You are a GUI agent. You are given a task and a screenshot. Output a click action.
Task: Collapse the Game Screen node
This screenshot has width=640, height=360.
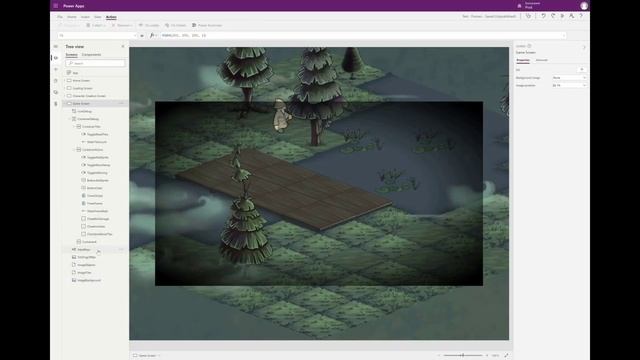tap(65, 104)
